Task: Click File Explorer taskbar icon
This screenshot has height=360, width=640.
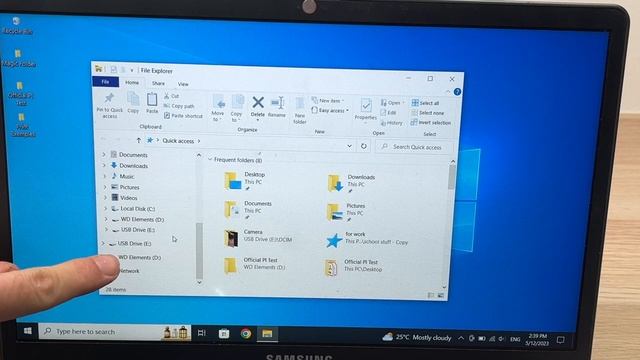Action: pyautogui.click(x=267, y=334)
